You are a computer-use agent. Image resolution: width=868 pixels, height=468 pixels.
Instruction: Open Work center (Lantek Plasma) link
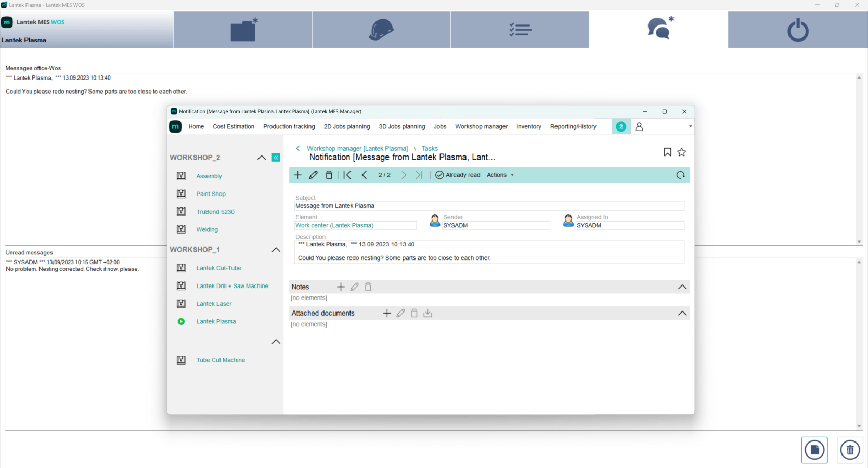[x=334, y=226]
